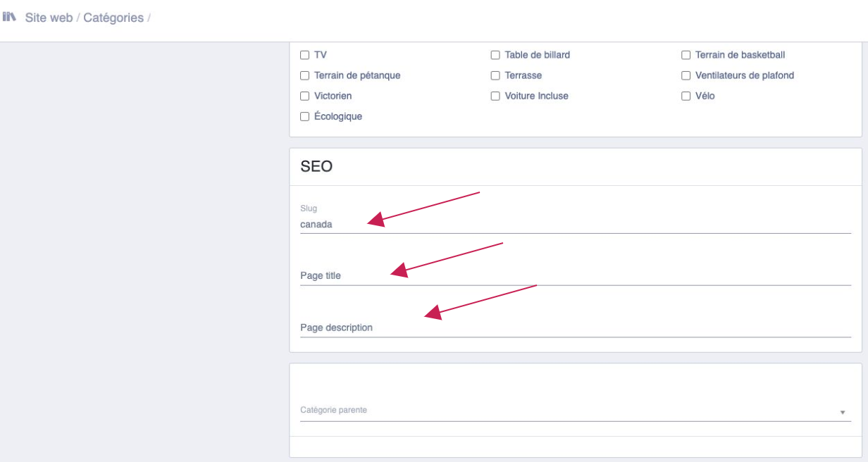The height and width of the screenshot is (462, 868).
Task: Focus the Page title input field
Action: (x=576, y=276)
